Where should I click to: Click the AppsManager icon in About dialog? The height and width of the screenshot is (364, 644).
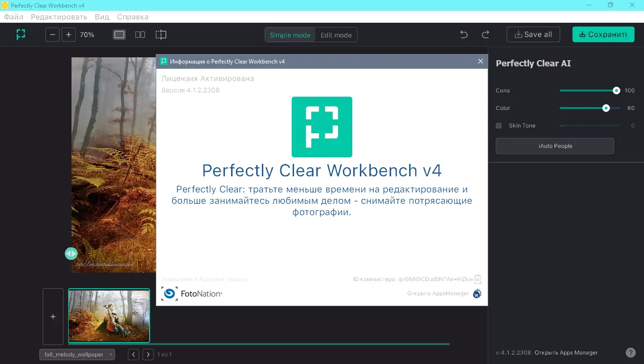(x=477, y=293)
